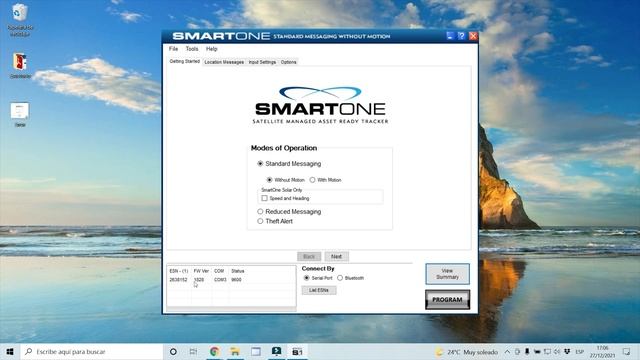Open Task View in the taskbar
Viewport: 640px width, 360px height.
(193, 351)
